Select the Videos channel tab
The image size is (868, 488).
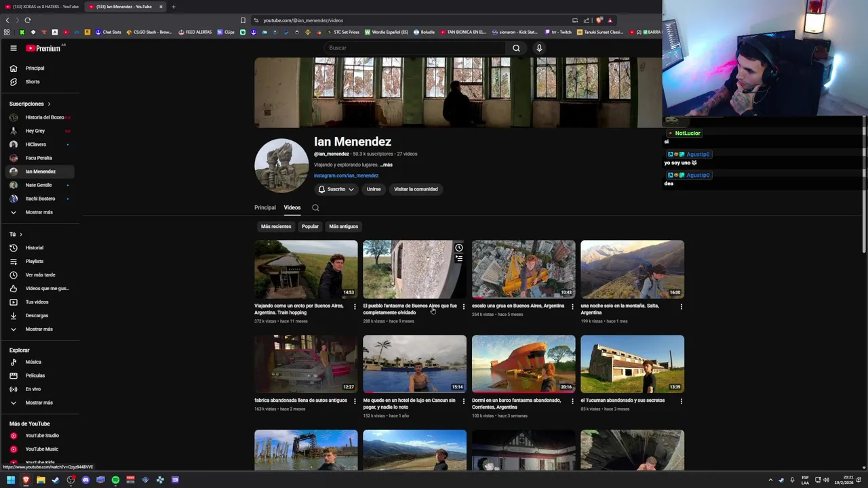292,207
